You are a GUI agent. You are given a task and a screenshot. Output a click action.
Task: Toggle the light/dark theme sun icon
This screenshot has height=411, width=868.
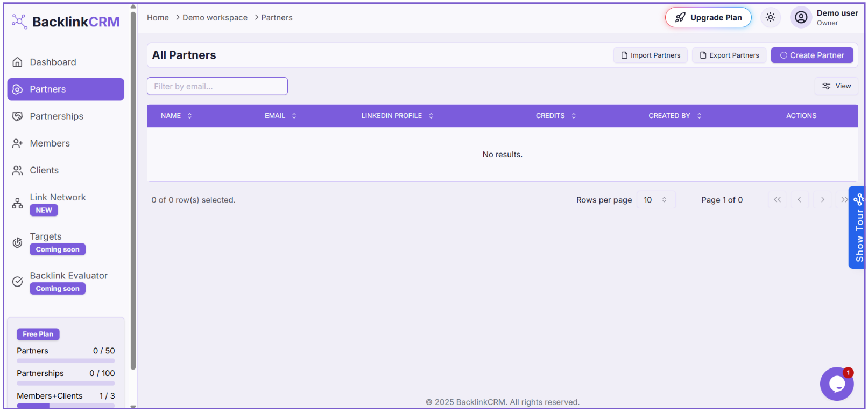click(770, 17)
